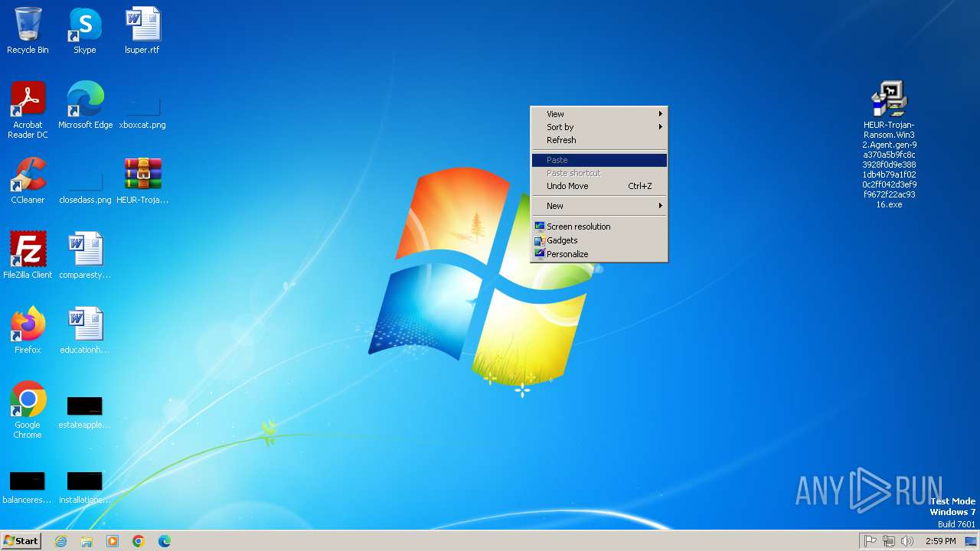
Task: Launch Edge from the taskbar
Action: tap(165, 541)
